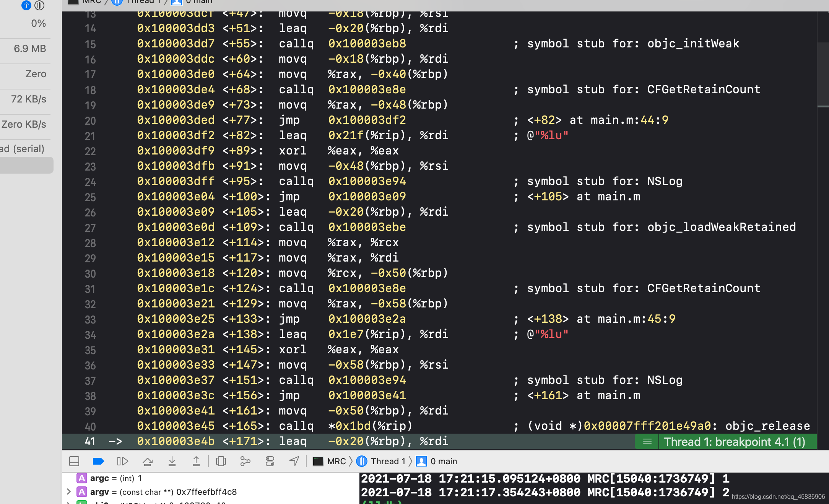Click '<+138> at main.m:45:9' comment
The image size is (829, 504).
[x=601, y=319]
